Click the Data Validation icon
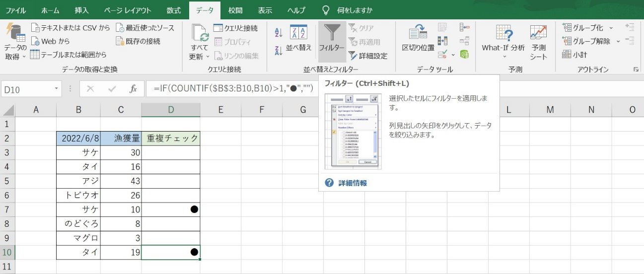Image resolution: width=644 pixels, height=274 pixels. pyautogui.click(x=442, y=54)
